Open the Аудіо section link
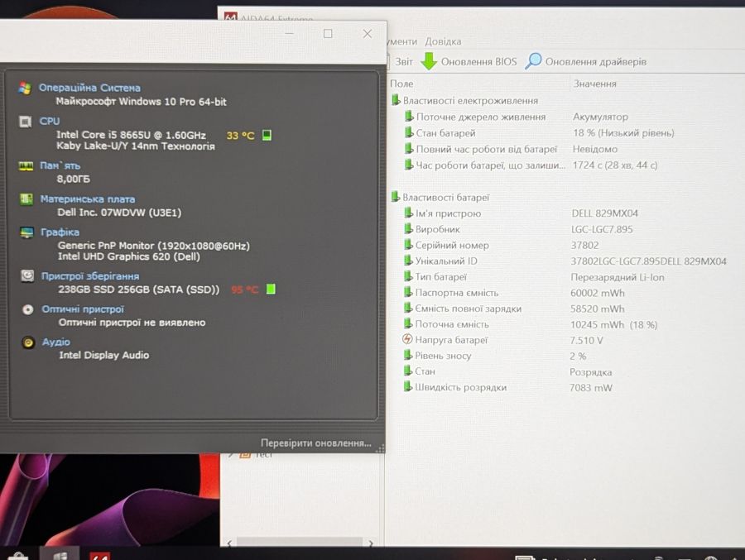The image size is (745, 560). (56, 342)
